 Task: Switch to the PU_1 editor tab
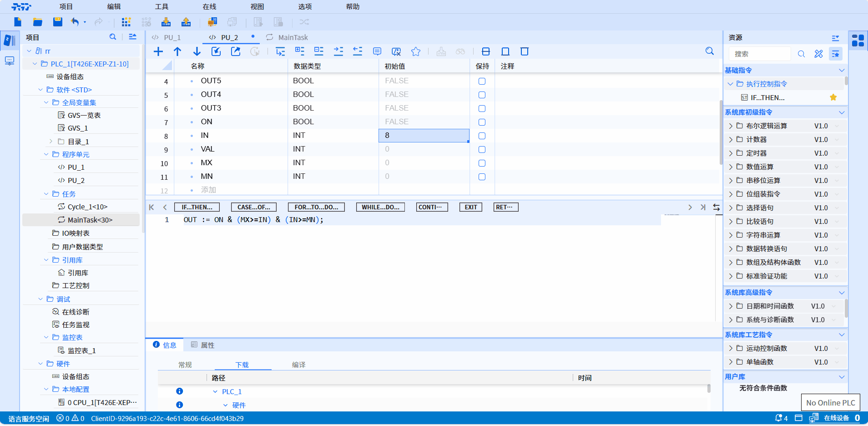tap(172, 37)
